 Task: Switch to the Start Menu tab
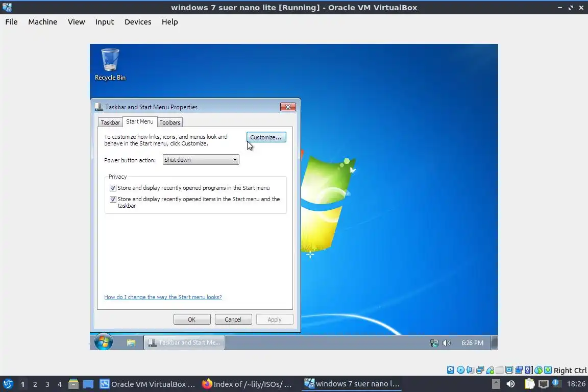pyautogui.click(x=139, y=121)
